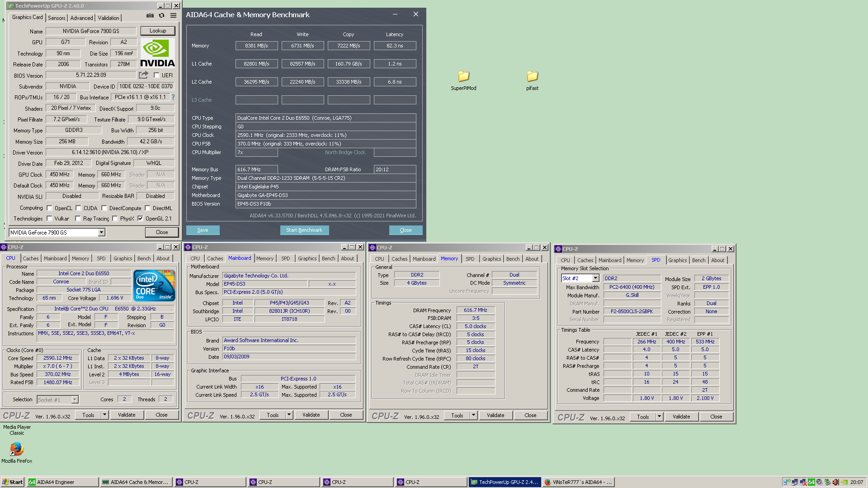Toggle the UEFI checkbox
868x488 pixels.
156,75
